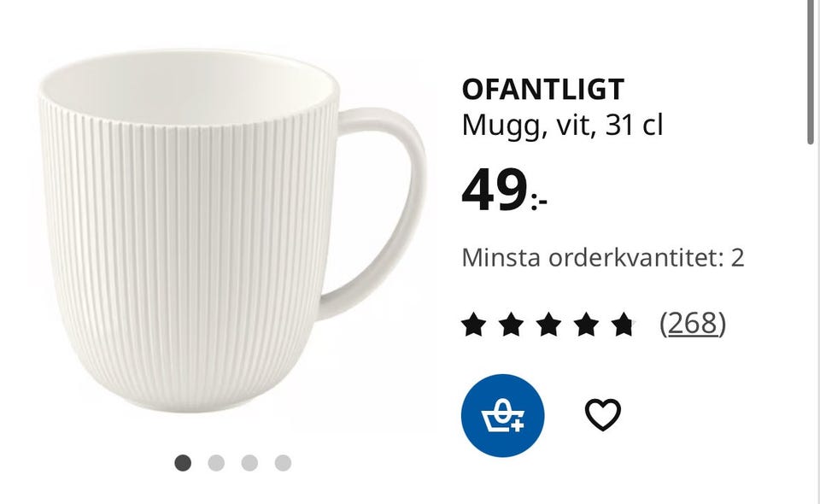Select the last carousel dot
This screenshot has height=504, width=820.
click(283, 462)
